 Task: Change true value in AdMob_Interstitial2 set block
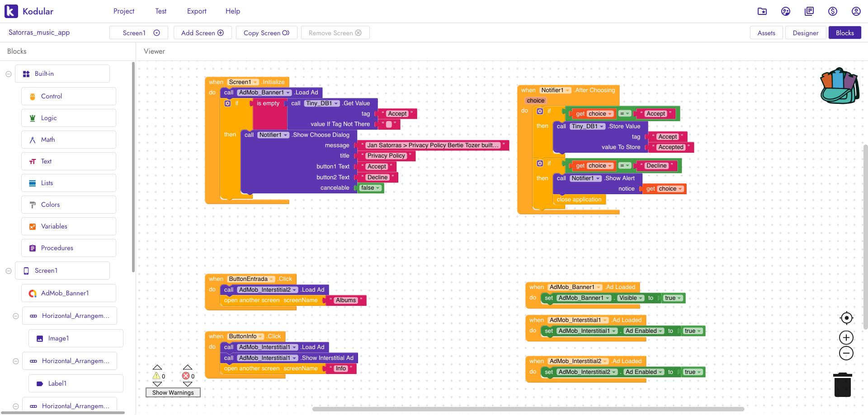(x=693, y=372)
